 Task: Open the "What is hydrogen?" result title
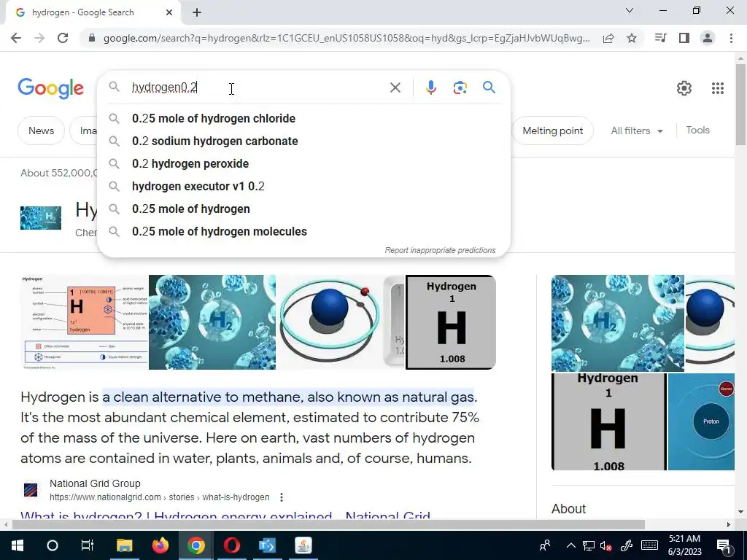click(225, 515)
